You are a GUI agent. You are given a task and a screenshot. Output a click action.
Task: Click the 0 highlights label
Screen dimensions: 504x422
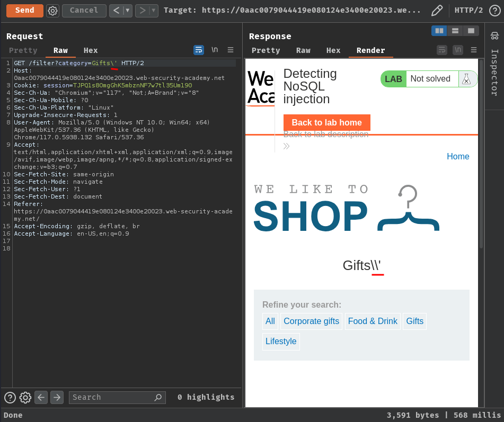pos(206,398)
